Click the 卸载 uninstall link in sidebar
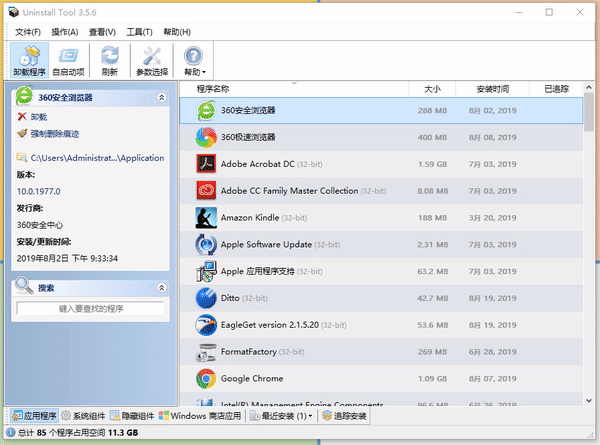 [39, 117]
